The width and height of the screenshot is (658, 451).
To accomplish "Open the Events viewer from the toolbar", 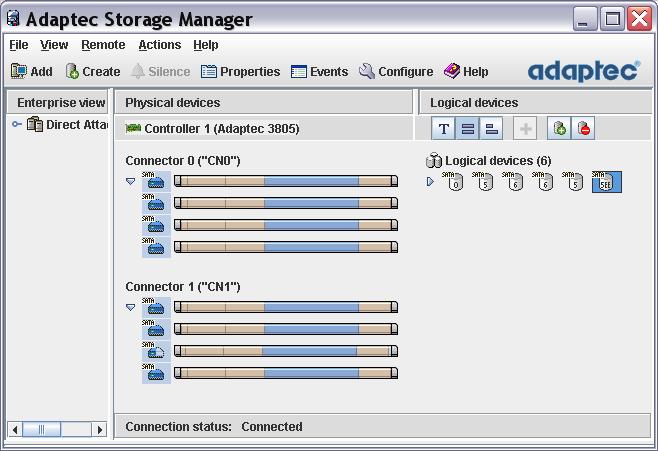I will point(319,71).
